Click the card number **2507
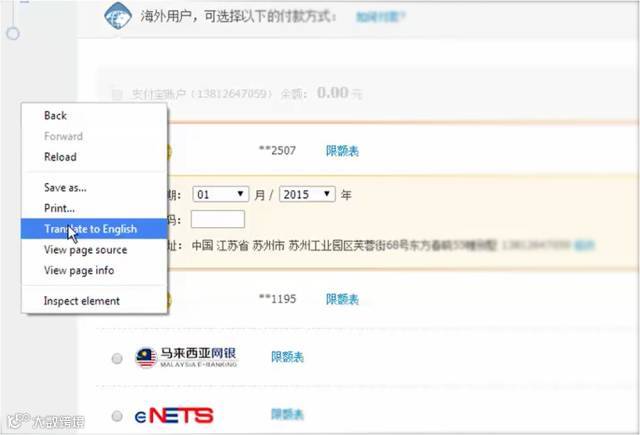 (278, 151)
